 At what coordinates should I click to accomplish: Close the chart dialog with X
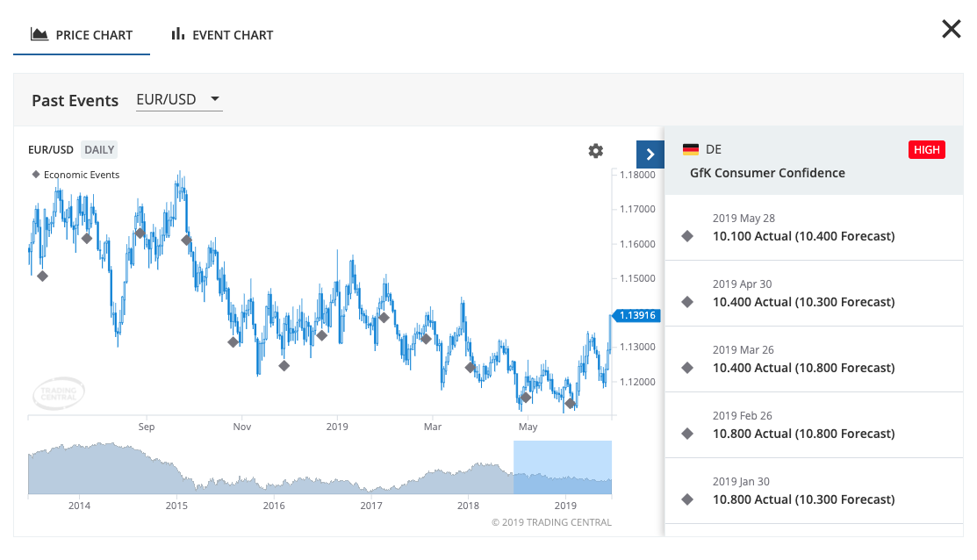tap(951, 29)
